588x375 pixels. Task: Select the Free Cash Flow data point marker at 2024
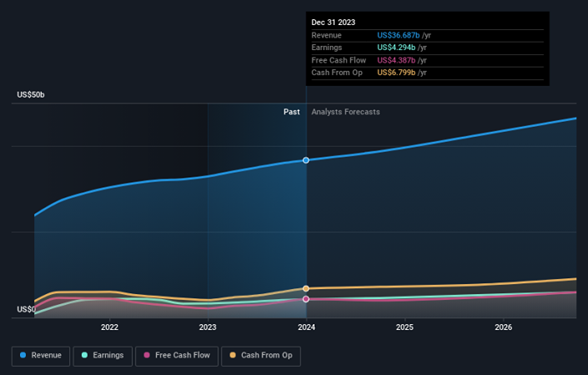(306, 299)
